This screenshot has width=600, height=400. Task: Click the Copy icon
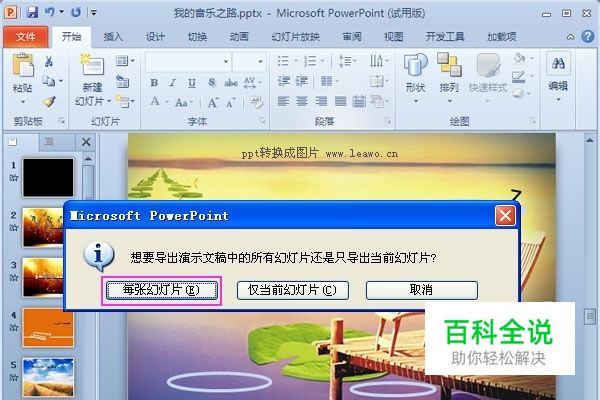49,81
